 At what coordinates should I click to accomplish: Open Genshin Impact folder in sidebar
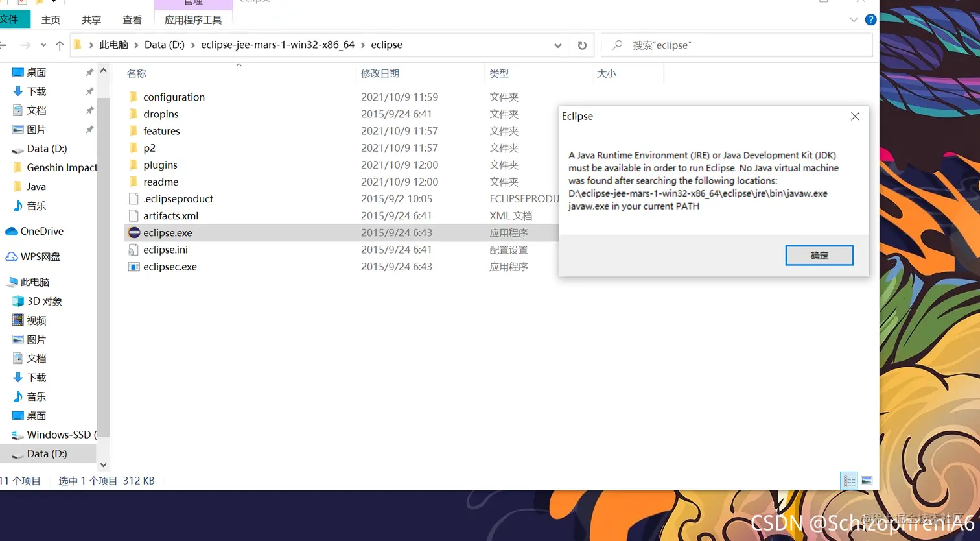click(x=54, y=167)
